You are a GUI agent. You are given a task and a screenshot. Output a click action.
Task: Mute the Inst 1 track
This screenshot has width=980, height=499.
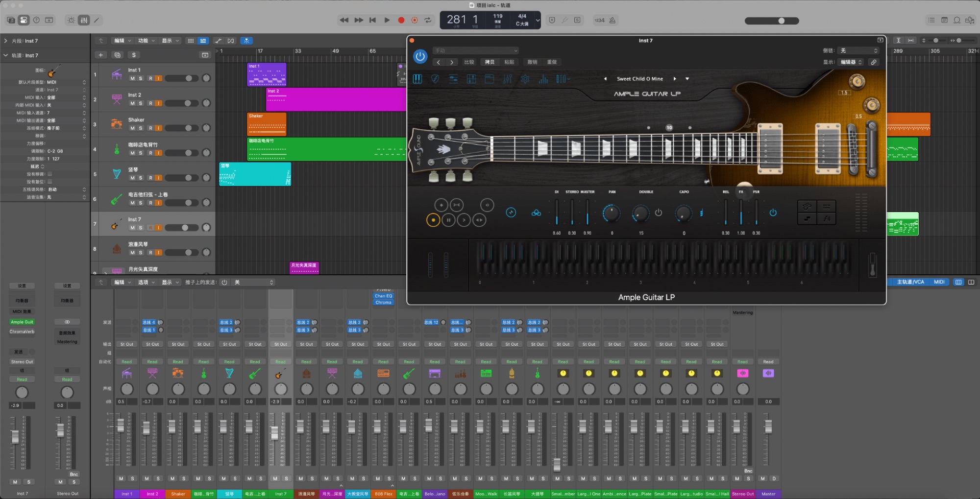click(x=132, y=78)
